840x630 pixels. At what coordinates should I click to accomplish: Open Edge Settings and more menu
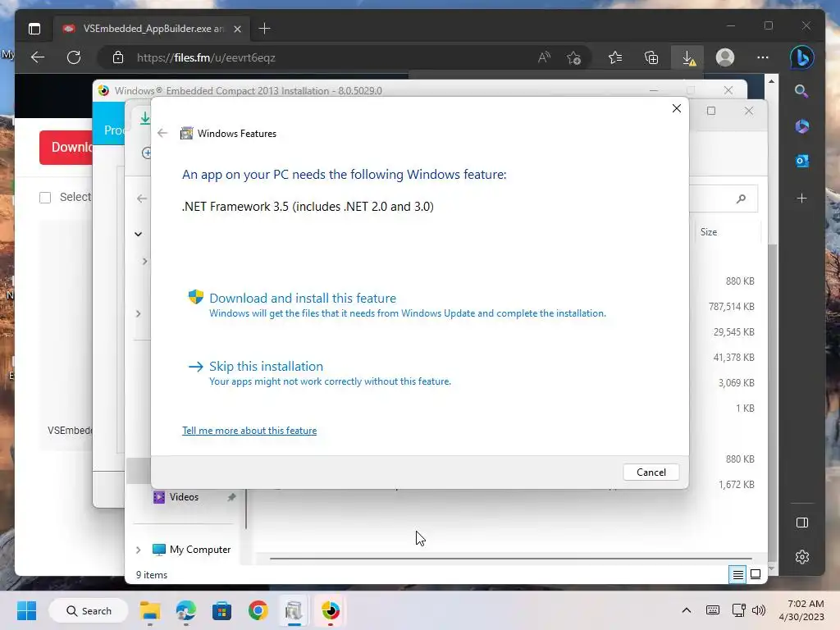[x=762, y=57]
